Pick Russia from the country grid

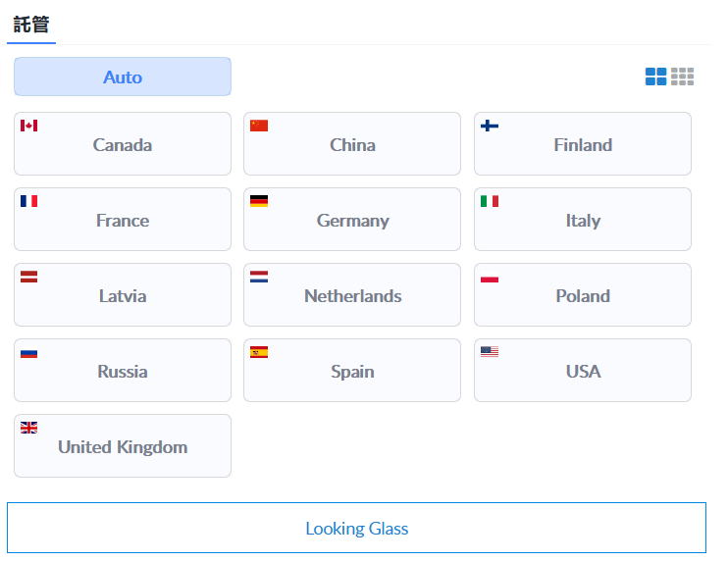coord(123,371)
